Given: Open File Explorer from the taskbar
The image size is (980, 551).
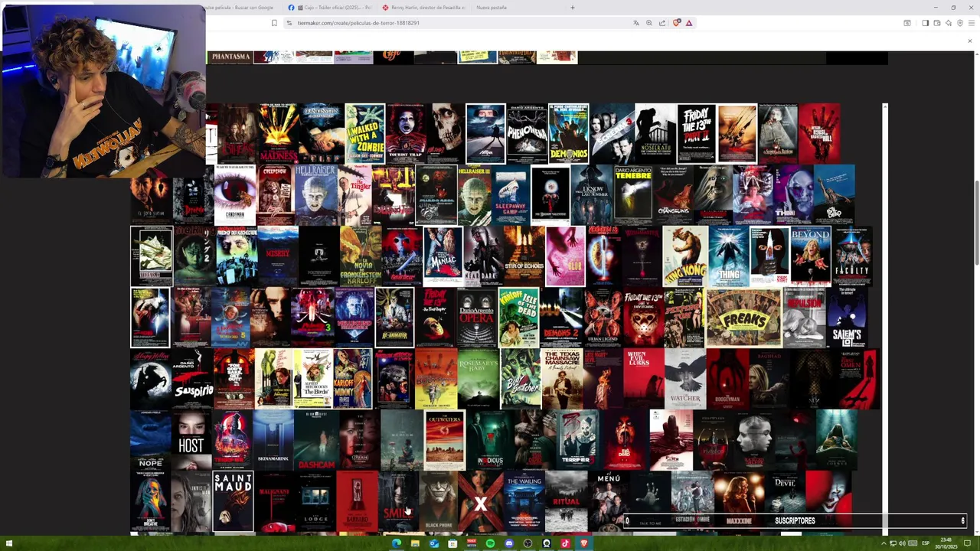Looking at the screenshot, I should click(x=415, y=543).
